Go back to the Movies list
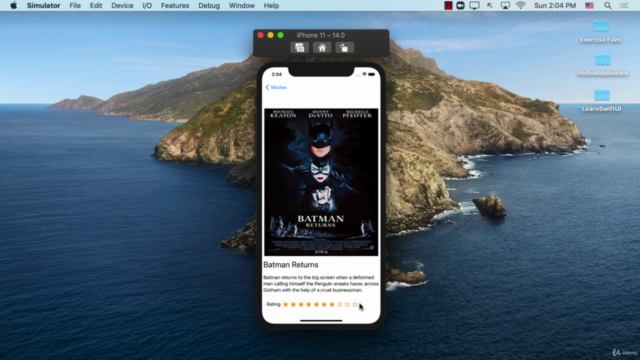This screenshot has height=360, width=640. 276,87
